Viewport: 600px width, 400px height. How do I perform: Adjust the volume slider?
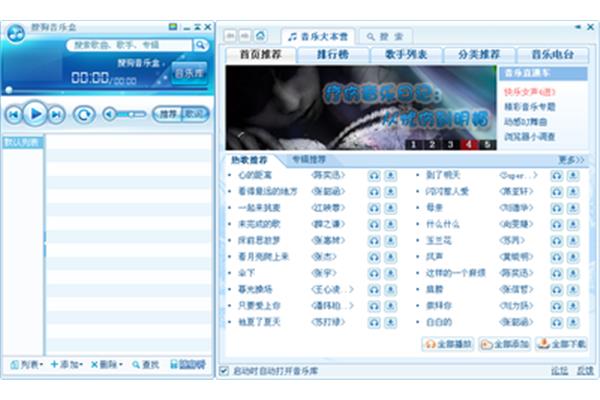(x=132, y=114)
